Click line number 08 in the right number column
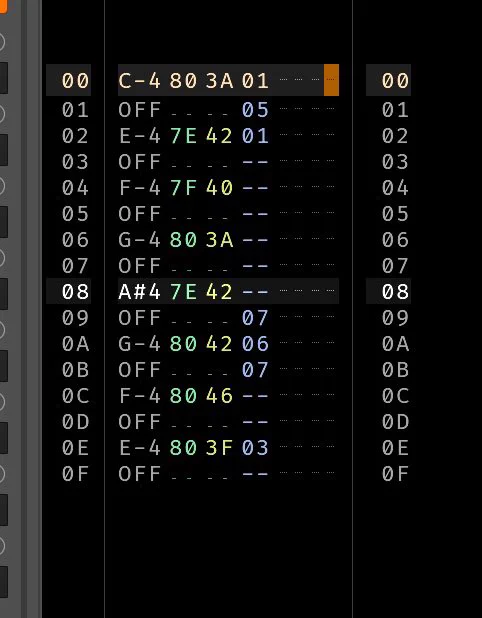Screen dimensions: 482x618 pos(395,292)
